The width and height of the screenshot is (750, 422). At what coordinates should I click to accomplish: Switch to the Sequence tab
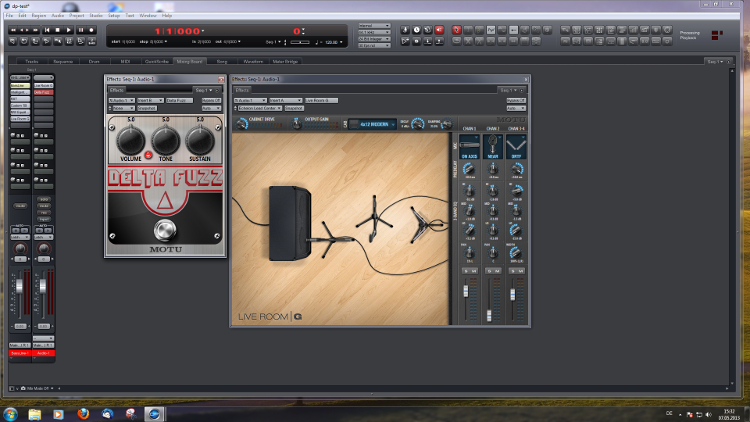click(63, 61)
